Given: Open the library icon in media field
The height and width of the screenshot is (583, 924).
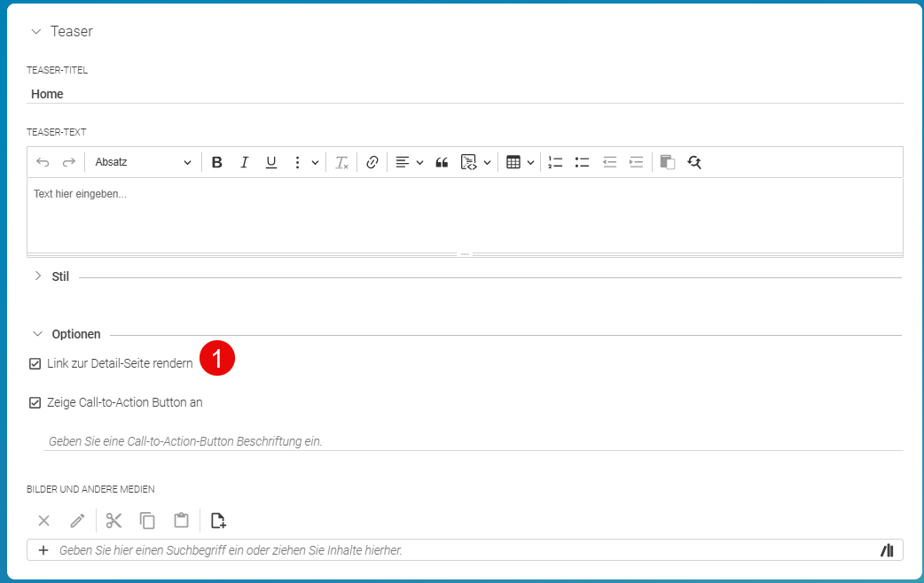Looking at the screenshot, I should click(x=888, y=550).
